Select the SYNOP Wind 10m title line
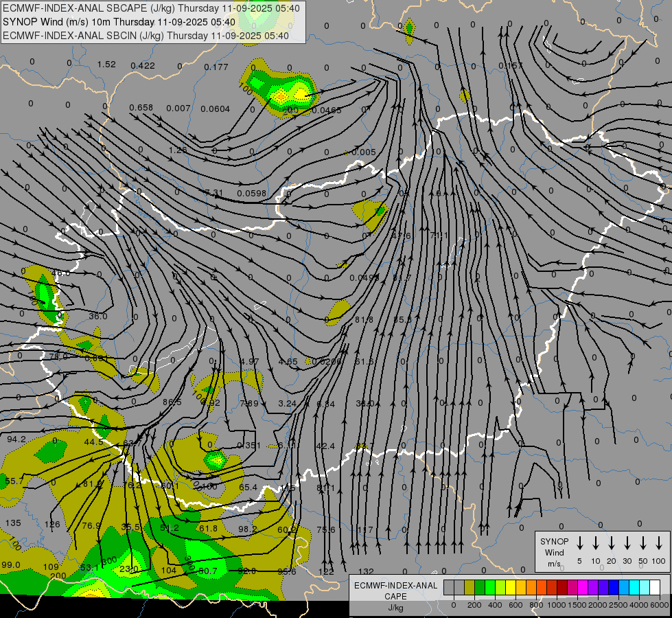The height and width of the screenshot is (618, 672). point(119,22)
